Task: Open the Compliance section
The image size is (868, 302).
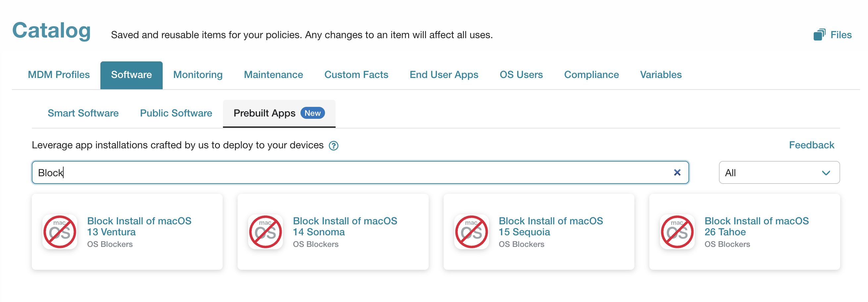Action: (591, 75)
